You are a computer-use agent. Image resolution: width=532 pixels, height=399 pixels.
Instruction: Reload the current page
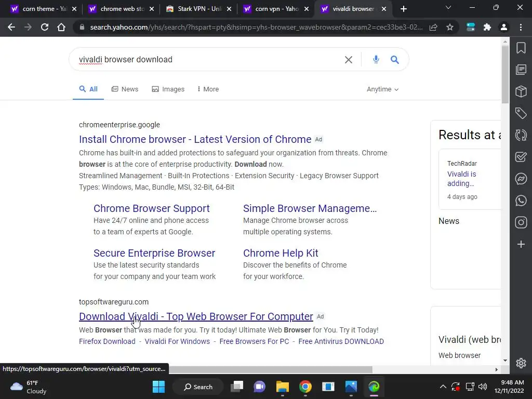pos(45,27)
